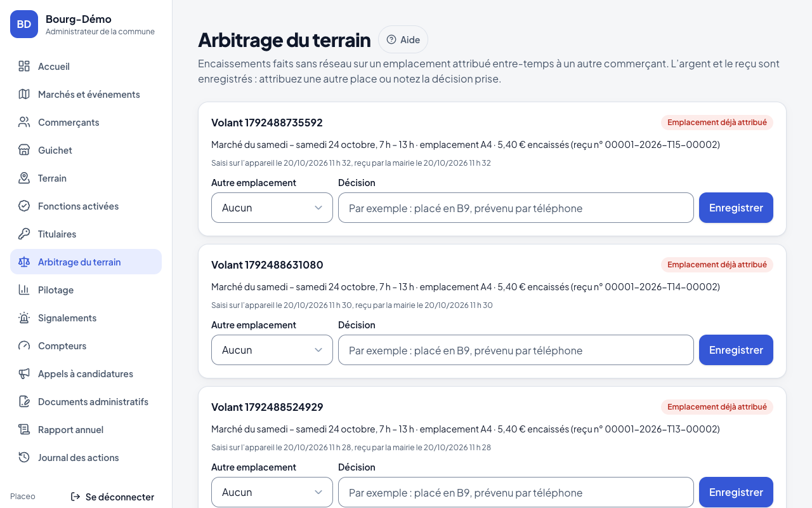Click the megaphone icon for Appels à candidatures
812x508 pixels.
coord(24,373)
